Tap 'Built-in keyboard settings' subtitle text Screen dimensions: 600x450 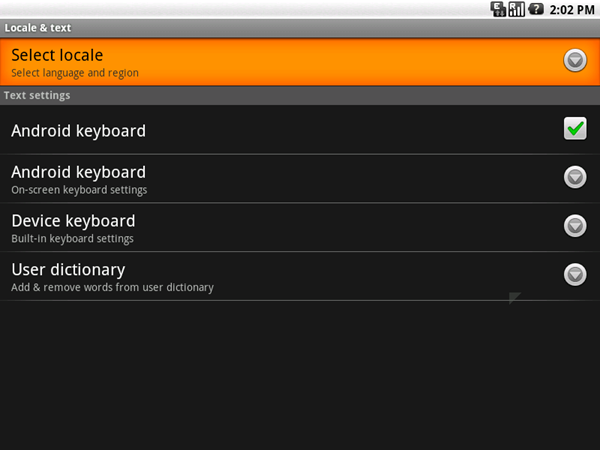pos(72,239)
